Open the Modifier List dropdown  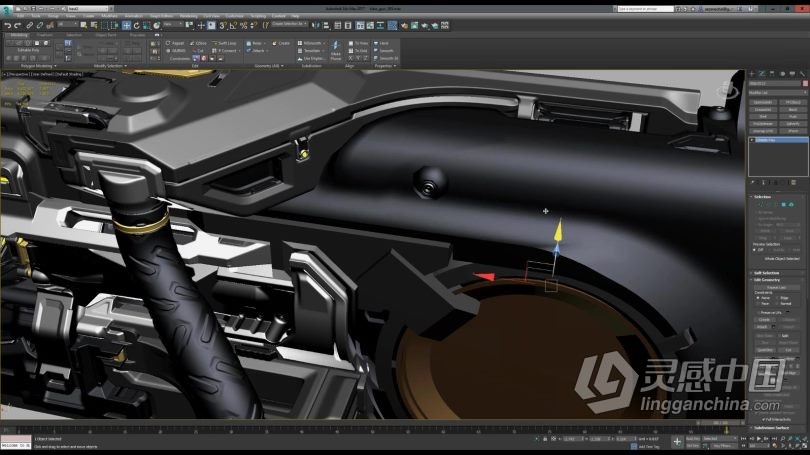coord(778,93)
